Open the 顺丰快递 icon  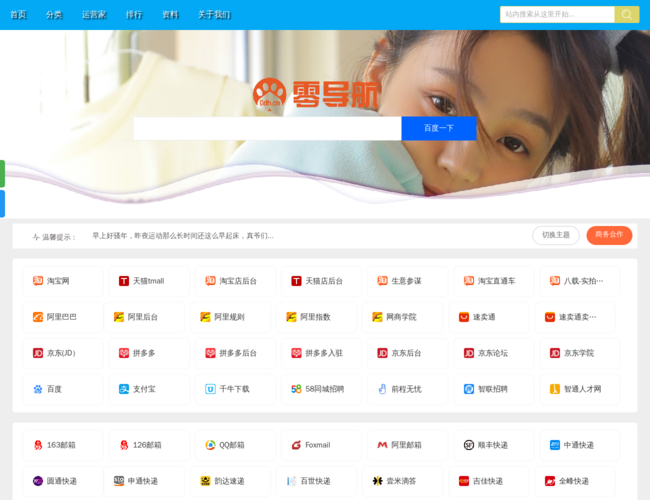[x=469, y=445]
